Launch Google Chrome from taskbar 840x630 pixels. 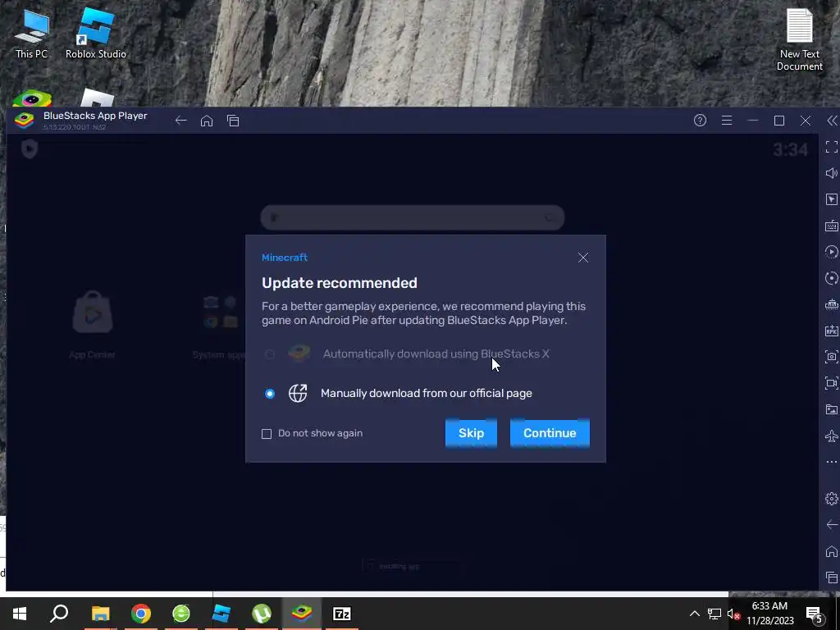coord(141,614)
